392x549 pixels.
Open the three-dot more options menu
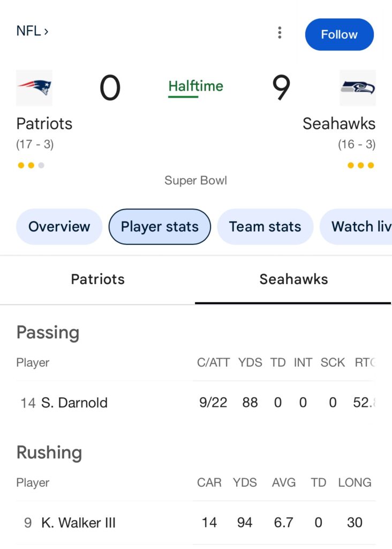280,33
